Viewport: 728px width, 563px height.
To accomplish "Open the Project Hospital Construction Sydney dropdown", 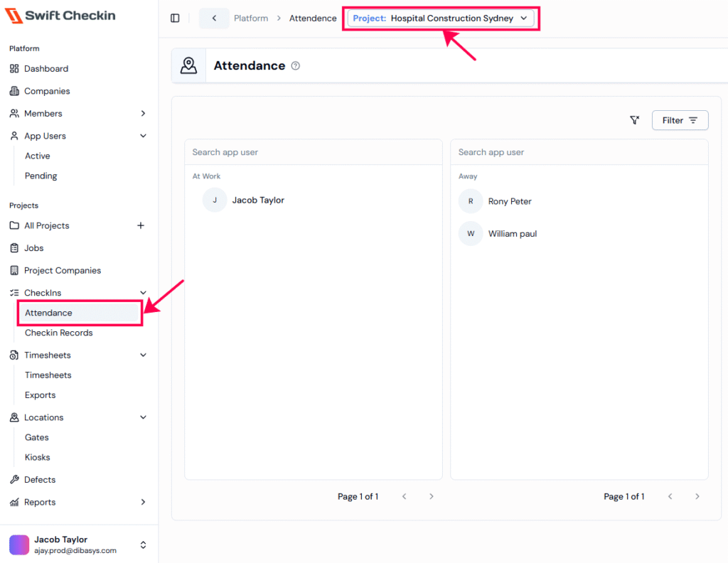I will coord(441,18).
